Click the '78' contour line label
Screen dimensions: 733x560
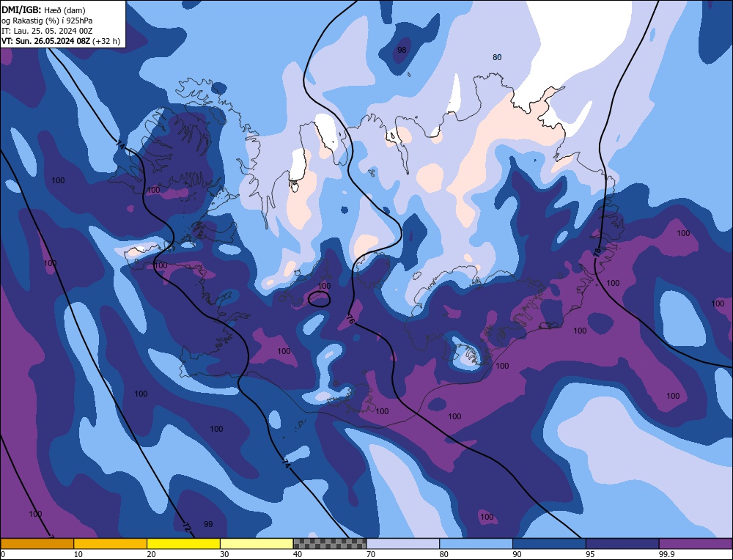pyautogui.click(x=597, y=252)
